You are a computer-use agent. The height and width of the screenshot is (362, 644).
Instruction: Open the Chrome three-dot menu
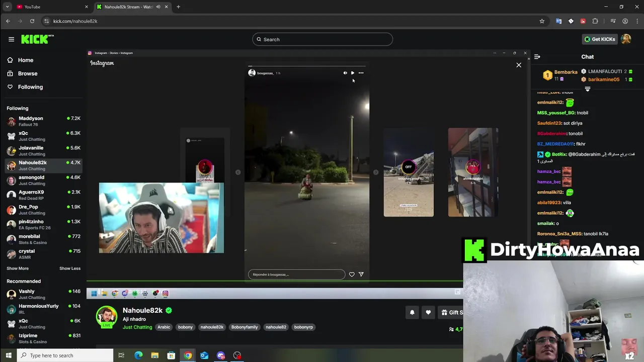click(x=636, y=21)
